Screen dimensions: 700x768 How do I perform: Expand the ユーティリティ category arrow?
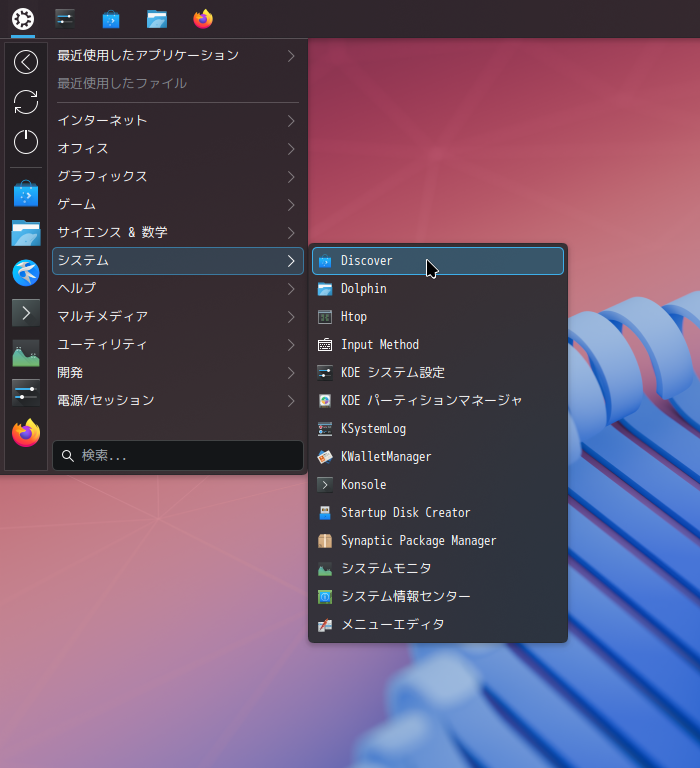point(291,345)
